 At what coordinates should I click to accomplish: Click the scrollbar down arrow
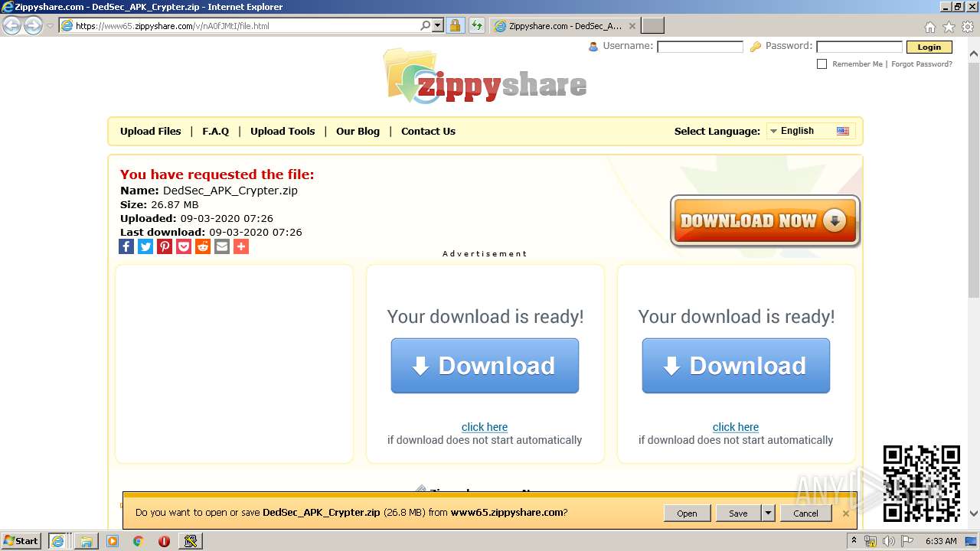tap(974, 514)
